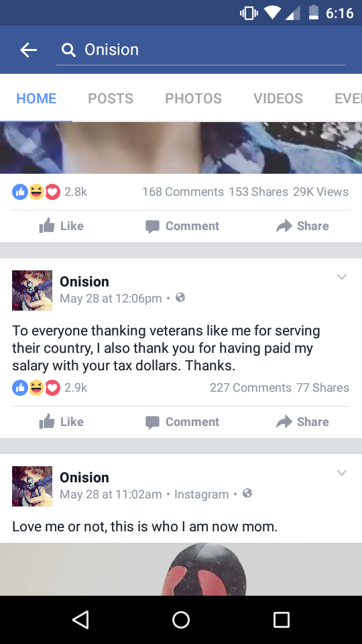
Task: Open recent apps square button
Action: click(281, 620)
